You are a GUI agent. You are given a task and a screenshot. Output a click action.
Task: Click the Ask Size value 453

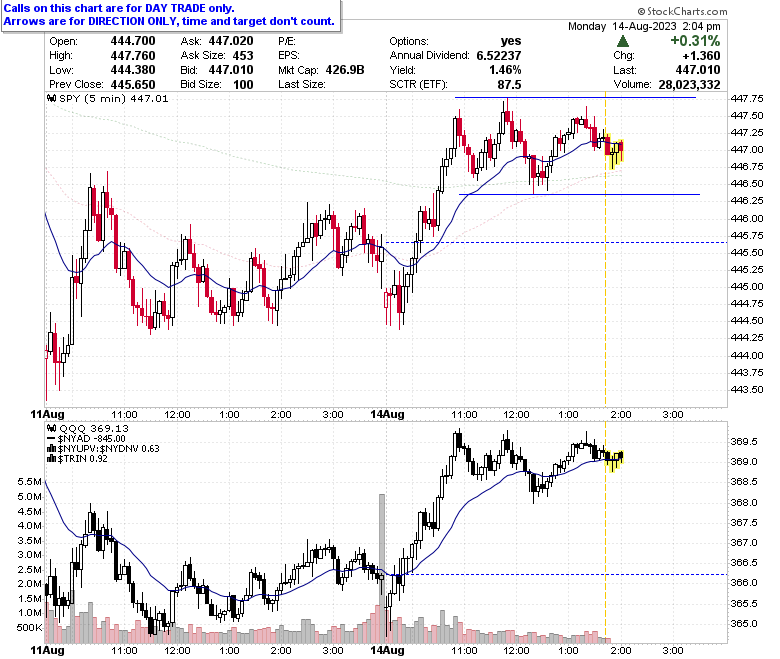click(x=243, y=56)
